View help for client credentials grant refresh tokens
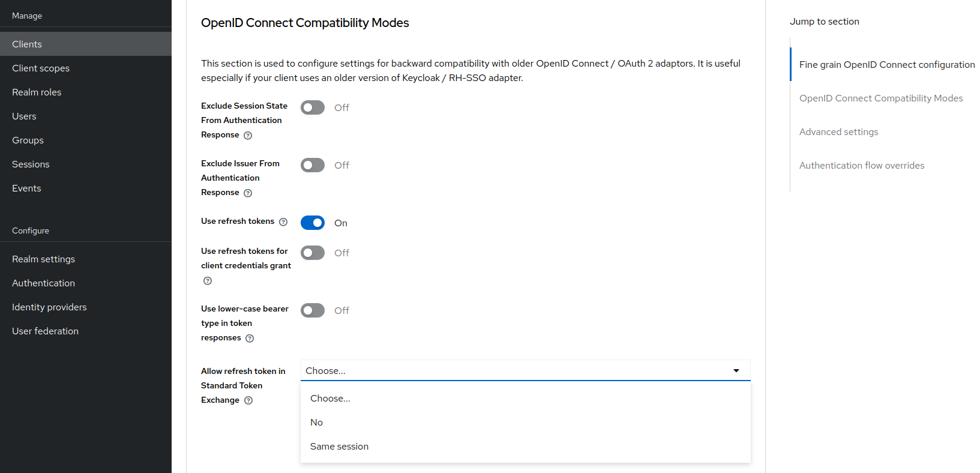This screenshot has height=473, width=980. click(x=207, y=280)
